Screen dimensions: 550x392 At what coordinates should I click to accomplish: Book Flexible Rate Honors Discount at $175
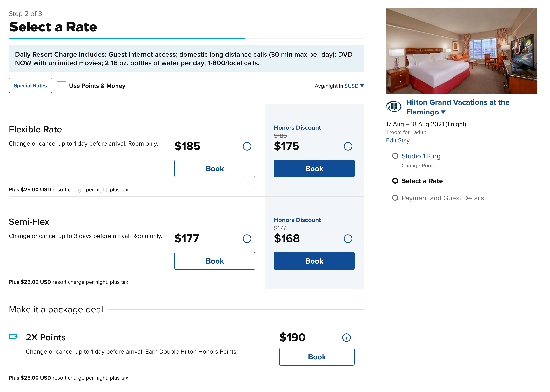point(314,168)
